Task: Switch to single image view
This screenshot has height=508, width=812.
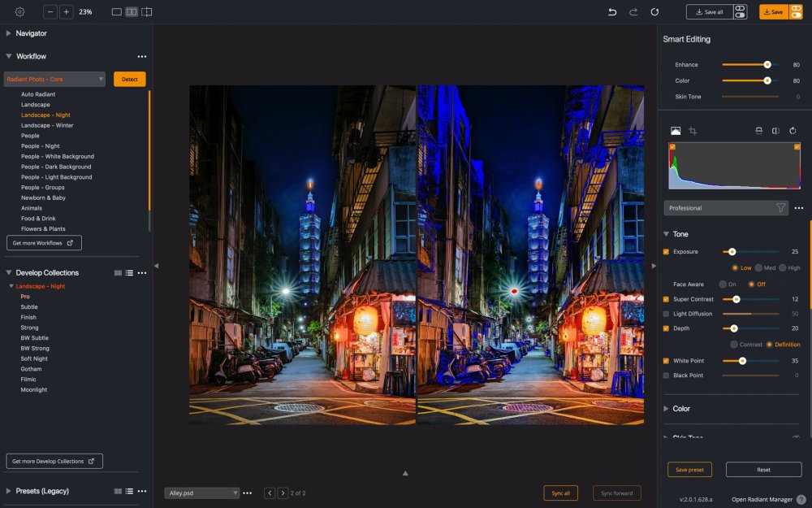Action: coord(116,11)
